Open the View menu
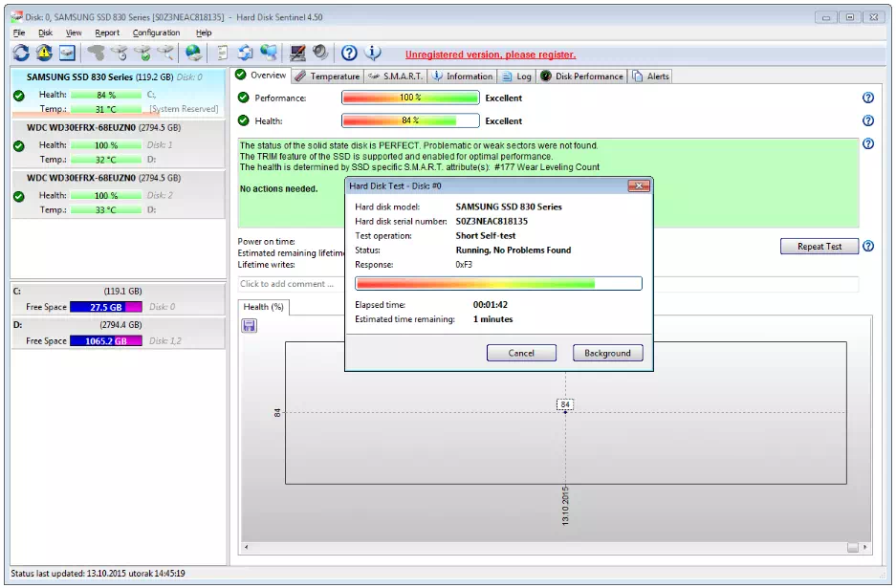Viewport: 896px width, 588px height. coord(74,33)
